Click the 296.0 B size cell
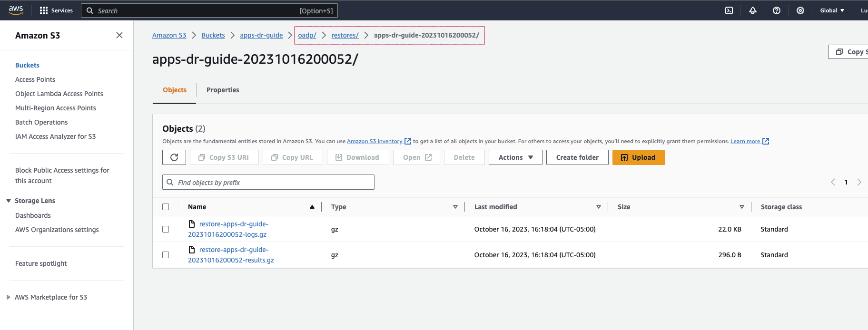The width and height of the screenshot is (868, 330). click(x=730, y=255)
